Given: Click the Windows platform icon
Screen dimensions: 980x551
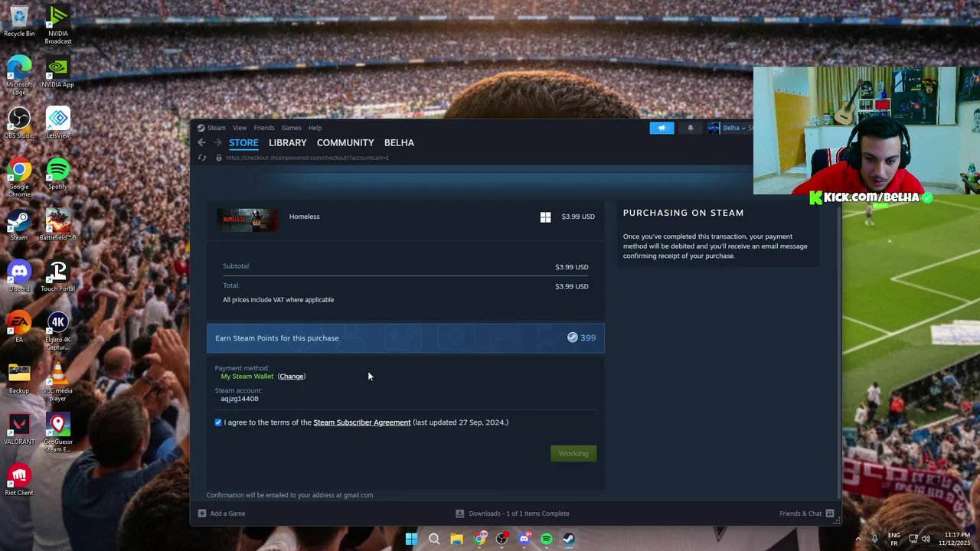Looking at the screenshot, I should pos(545,217).
